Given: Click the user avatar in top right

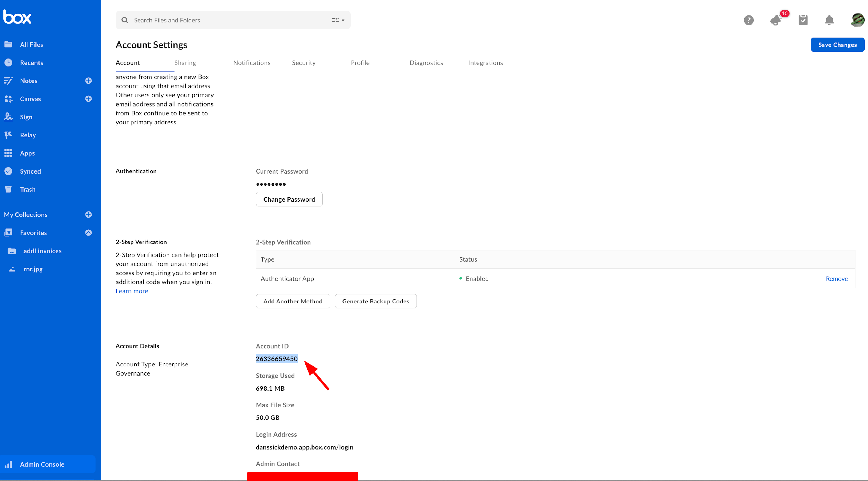Looking at the screenshot, I should (857, 20).
